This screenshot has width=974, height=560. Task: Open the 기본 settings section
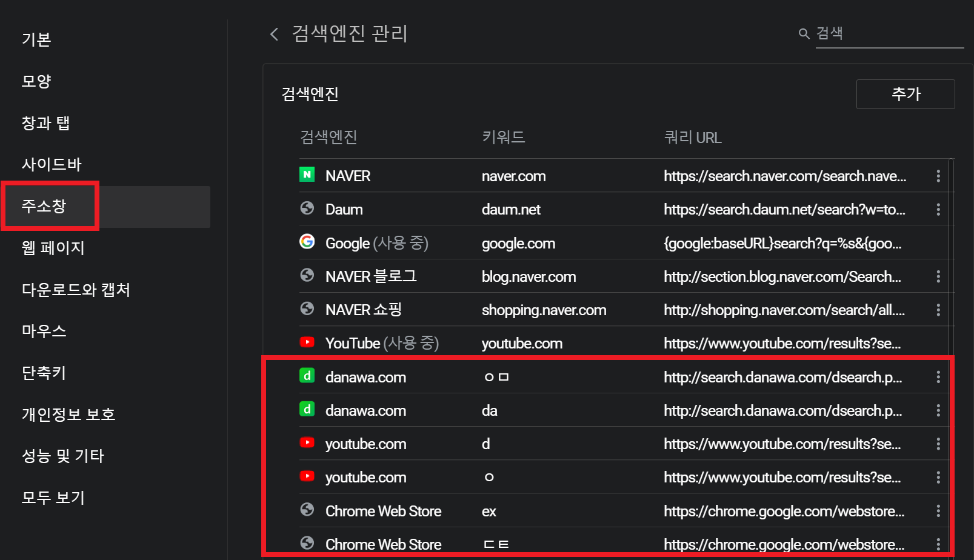[x=36, y=39]
